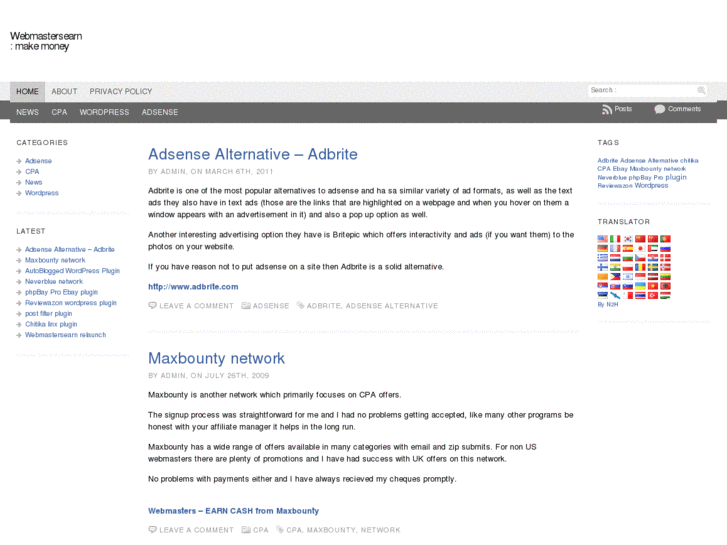Open the 'Maxbounty network' post heading

click(217, 358)
